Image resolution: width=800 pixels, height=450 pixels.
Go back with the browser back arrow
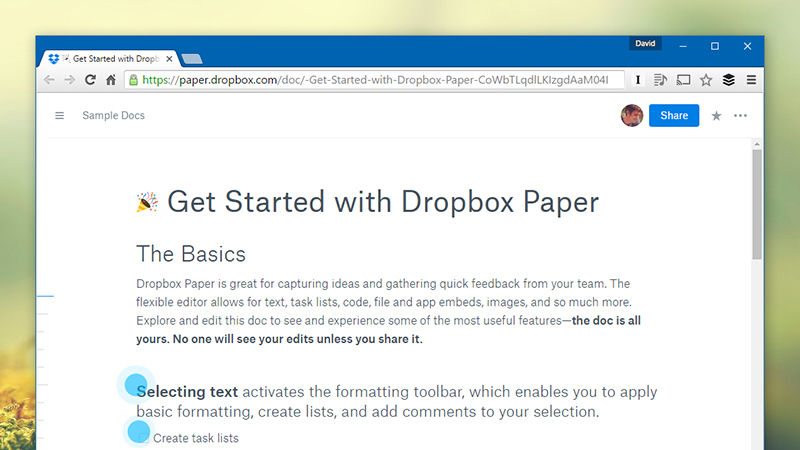[49, 80]
